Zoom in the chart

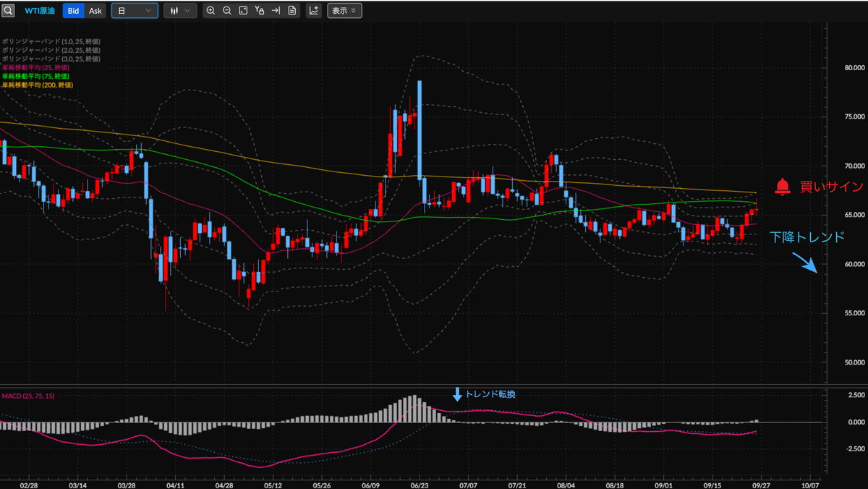click(x=210, y=11)
